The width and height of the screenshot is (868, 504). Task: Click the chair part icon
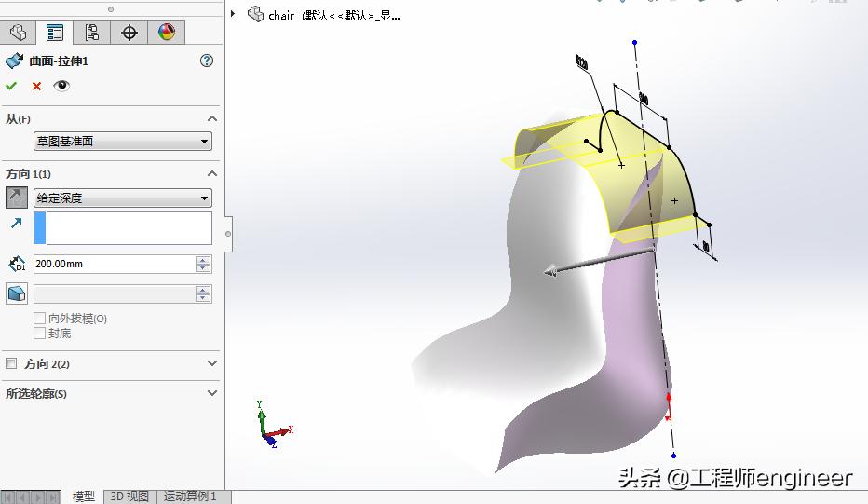pyautogui.click(x=255, y=14)
